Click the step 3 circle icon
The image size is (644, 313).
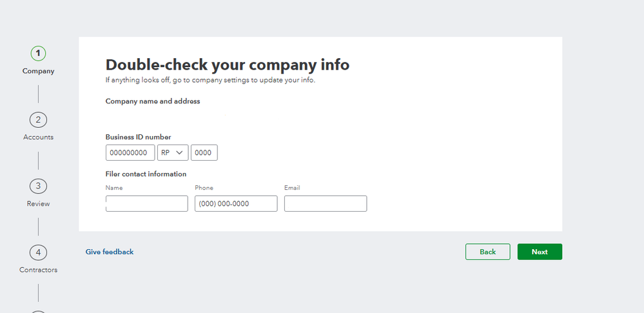click(x=38, y=186)
